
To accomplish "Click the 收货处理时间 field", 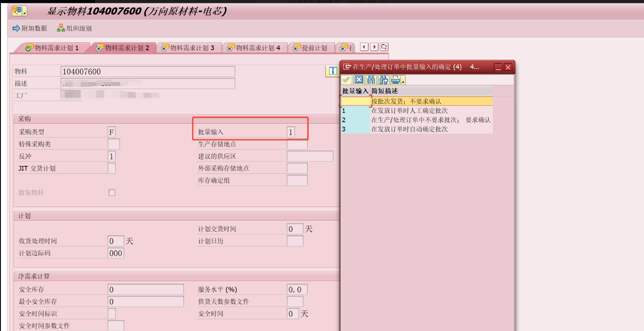I will click(116, 241).
